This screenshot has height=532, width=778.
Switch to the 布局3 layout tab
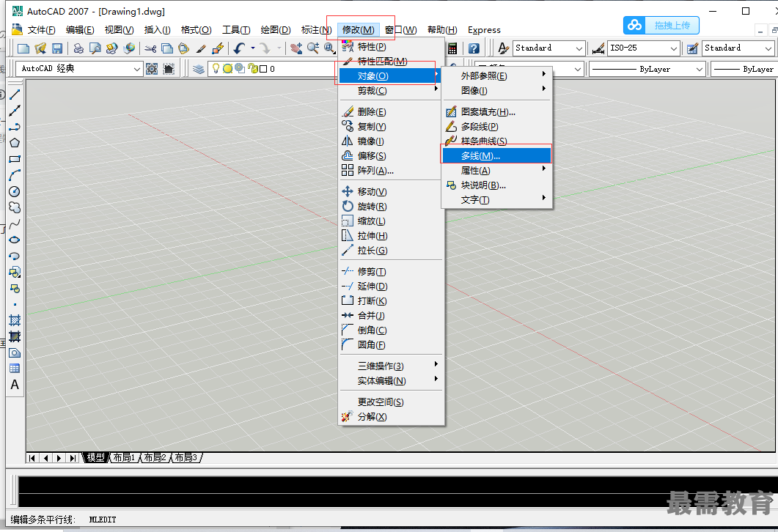pyautogui.click(x=186, y=458)
